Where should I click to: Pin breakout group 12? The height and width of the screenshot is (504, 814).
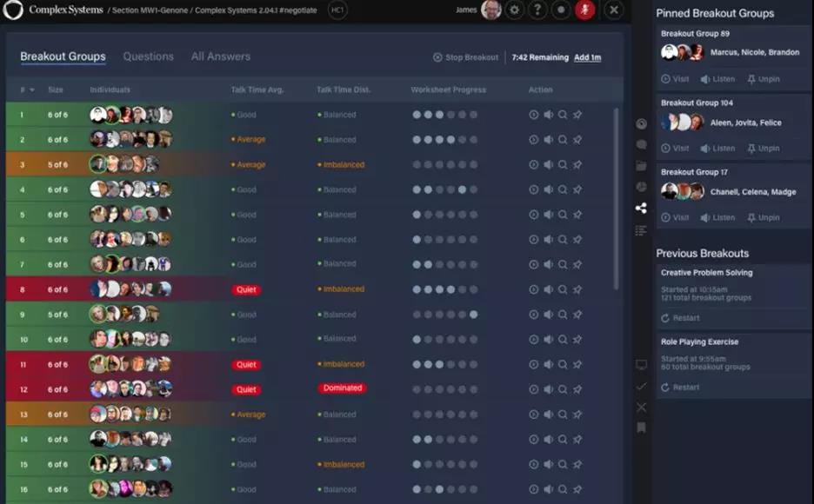coord(577,389)
